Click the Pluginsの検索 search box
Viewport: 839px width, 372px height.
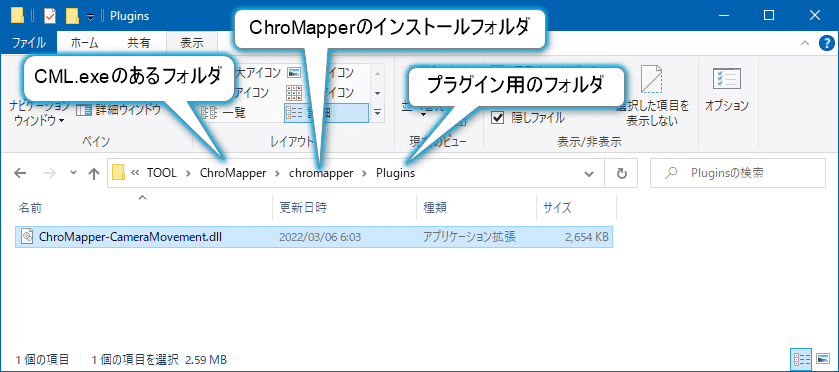[738, 173]
